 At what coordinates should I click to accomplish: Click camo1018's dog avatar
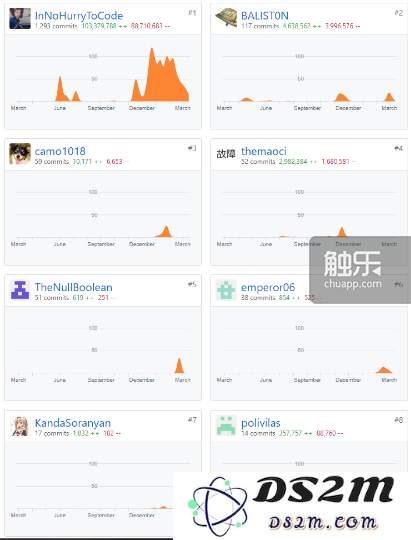pyautogui.click(x=20, y=154)
